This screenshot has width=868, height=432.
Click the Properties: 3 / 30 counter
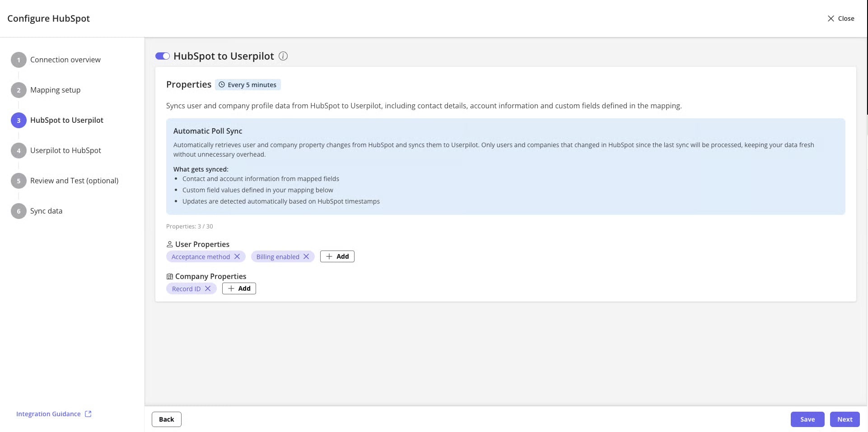190,226
